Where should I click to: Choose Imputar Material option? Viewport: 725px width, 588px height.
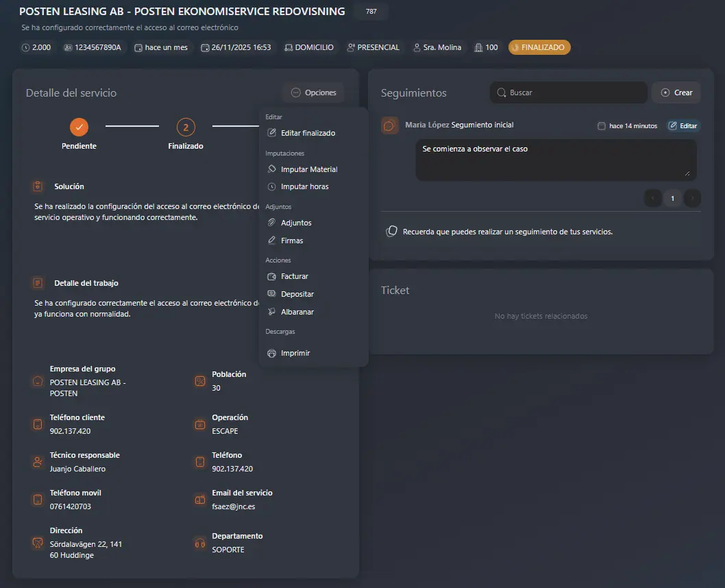(308, 169)
